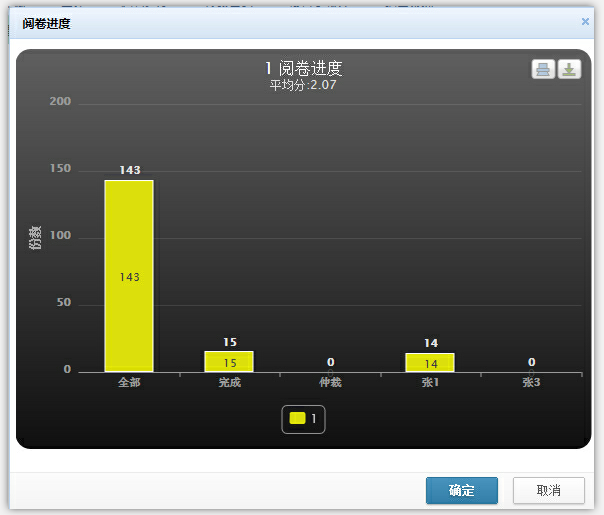This screenshot has height=515, width=604.
Task: Select the tall 全部 bar showing 143
Action: point(129,276)
